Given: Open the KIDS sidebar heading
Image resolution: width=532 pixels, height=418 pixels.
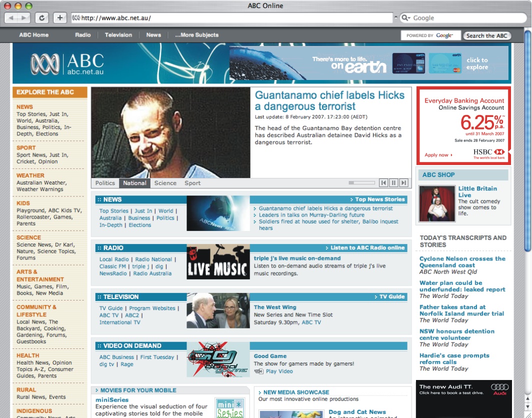Looking at the screenshot, I should click(x=23, y=203).
